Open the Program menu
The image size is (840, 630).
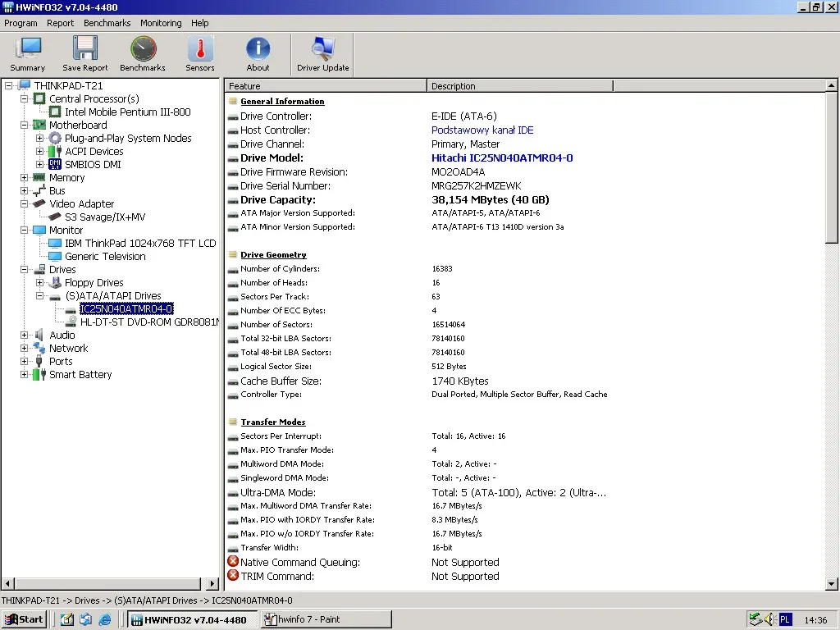tap(21, 23)
